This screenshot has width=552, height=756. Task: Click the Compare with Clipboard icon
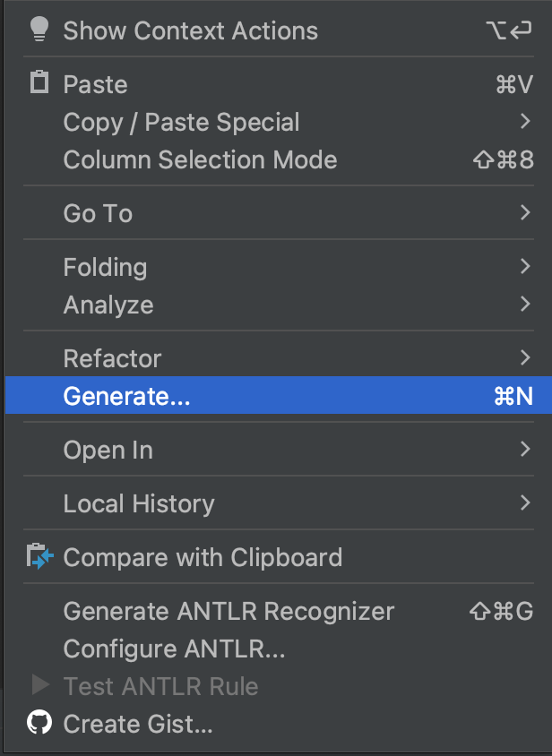pos(39,556)
